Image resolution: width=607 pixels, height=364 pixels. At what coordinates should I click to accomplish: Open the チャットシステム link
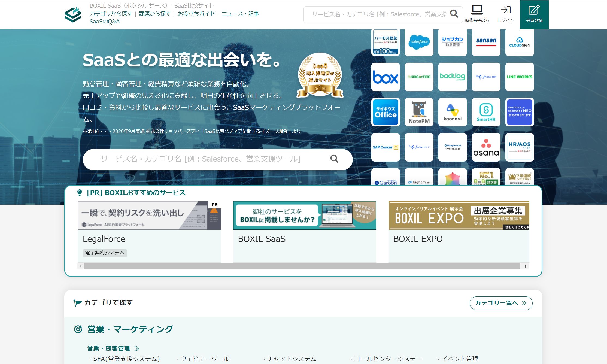pyautogui.click(x=292, y=359)
